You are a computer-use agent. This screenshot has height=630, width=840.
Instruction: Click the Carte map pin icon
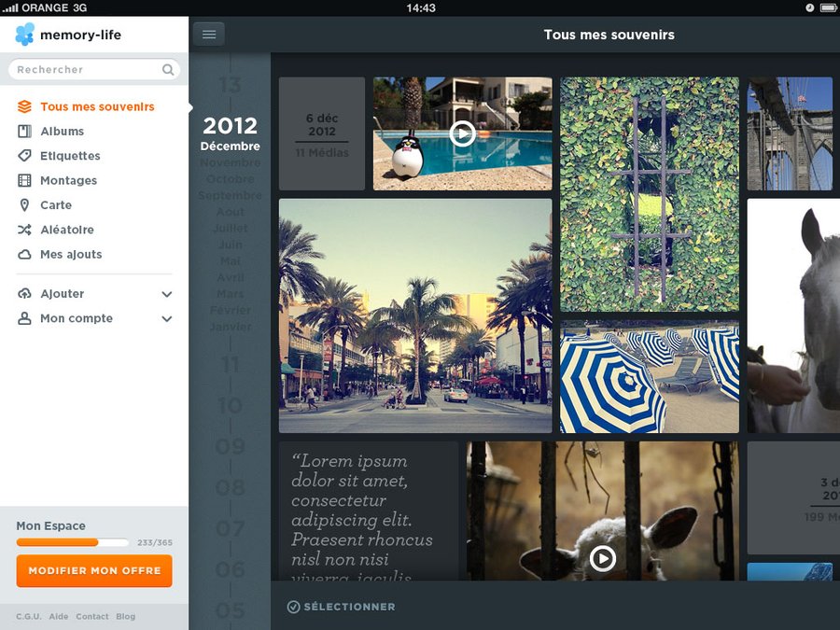[24, 205]
